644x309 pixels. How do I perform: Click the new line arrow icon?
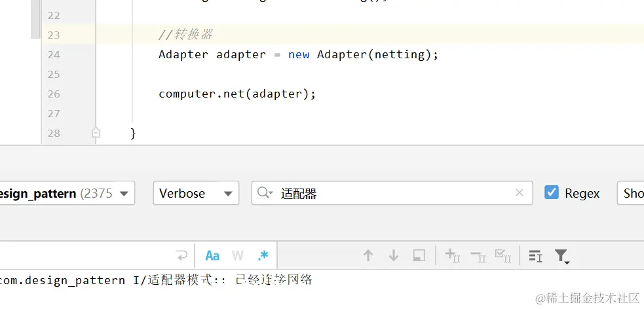[x=181, y=256]
